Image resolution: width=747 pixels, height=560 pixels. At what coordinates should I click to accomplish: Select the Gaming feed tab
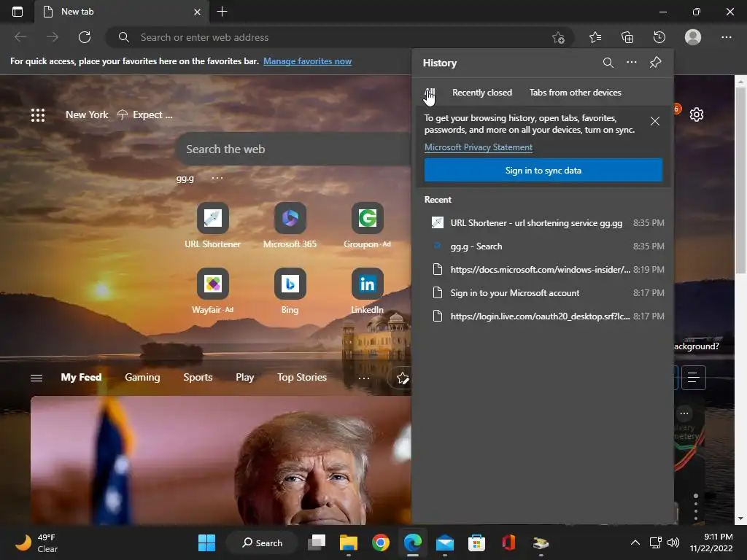tap(142, 377)
